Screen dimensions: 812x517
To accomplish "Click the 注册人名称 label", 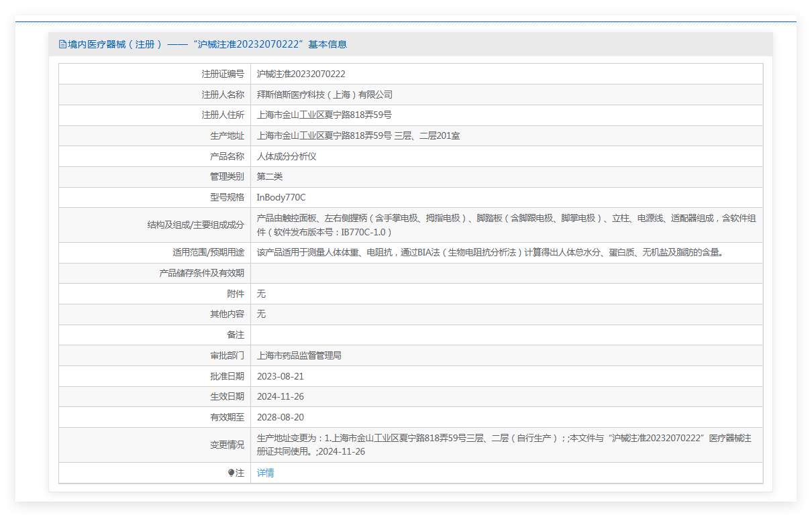I will point(223,95).
